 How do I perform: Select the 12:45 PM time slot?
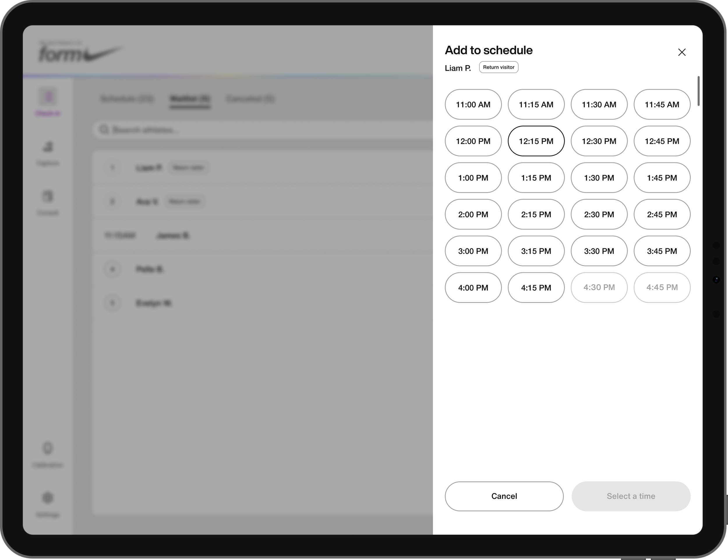(x=662, y=141)
